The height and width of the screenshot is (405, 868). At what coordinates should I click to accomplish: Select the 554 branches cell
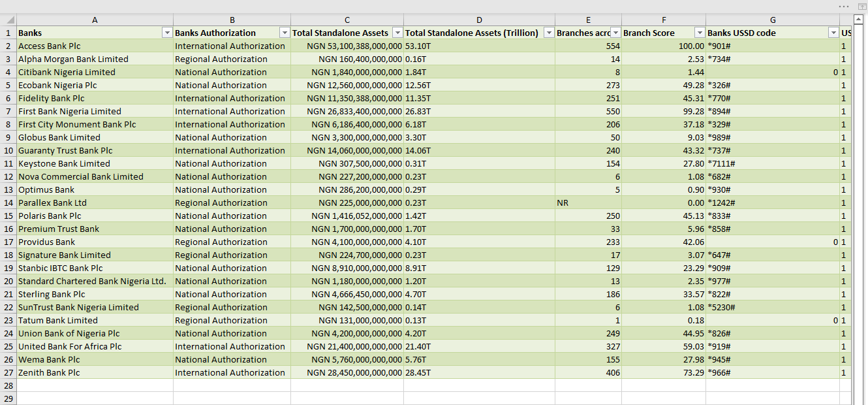[x=588, y=46]
